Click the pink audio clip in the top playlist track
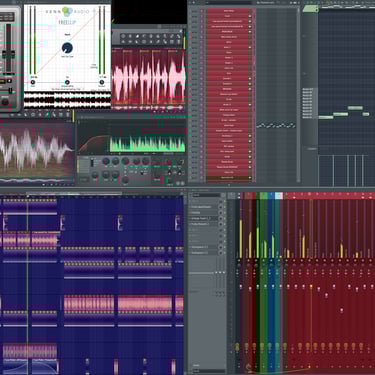375x375 pixels. [29, 208]
